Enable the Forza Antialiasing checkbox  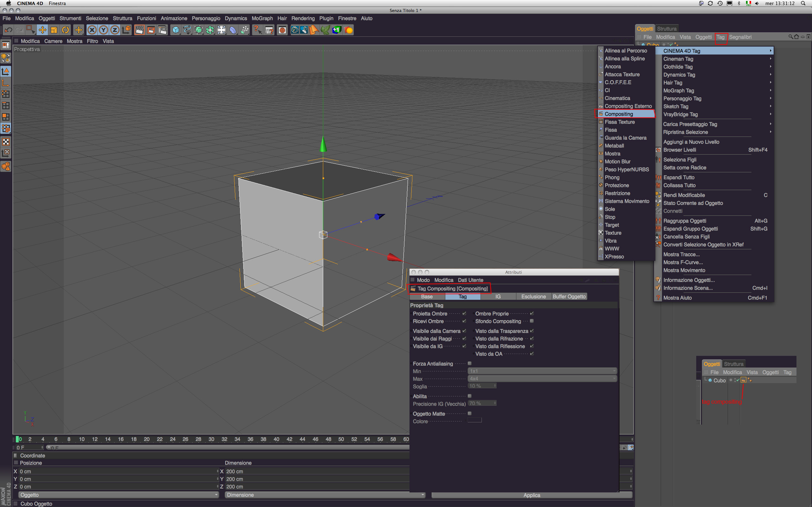(469, 363)
